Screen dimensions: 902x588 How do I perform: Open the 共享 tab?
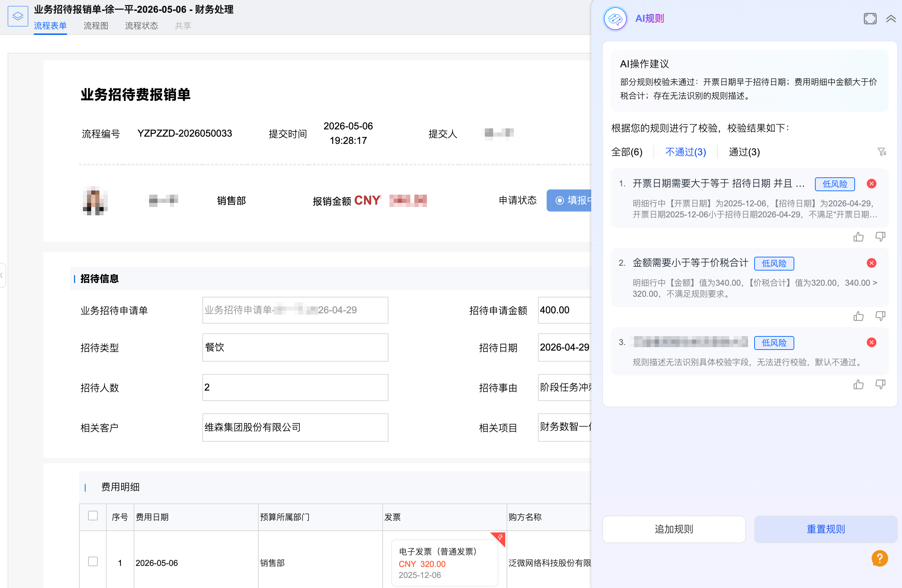point(183,26)
